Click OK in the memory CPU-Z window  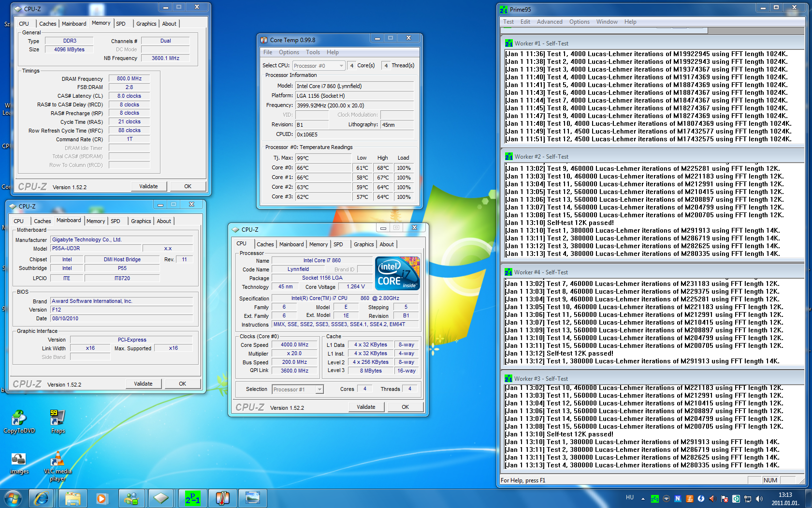(188, 186)
